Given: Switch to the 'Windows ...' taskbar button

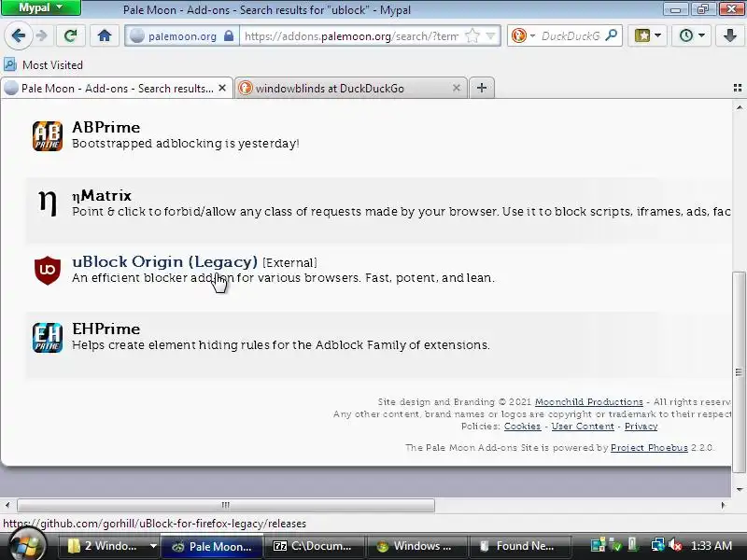Looking at the screenshot, I should 417,546.
